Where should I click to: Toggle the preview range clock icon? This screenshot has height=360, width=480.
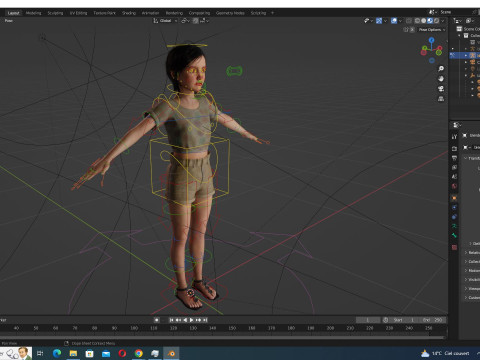pyautogui.click(x=386, y=320)
